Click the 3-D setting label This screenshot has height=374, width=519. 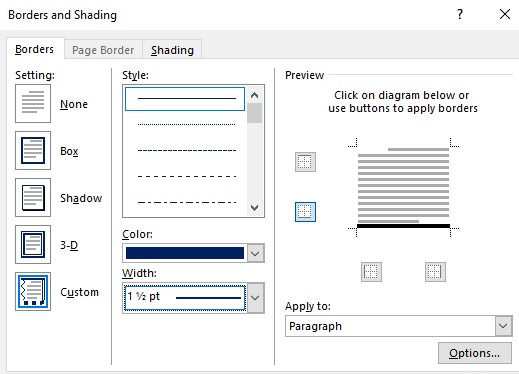(x=69, y=245)
